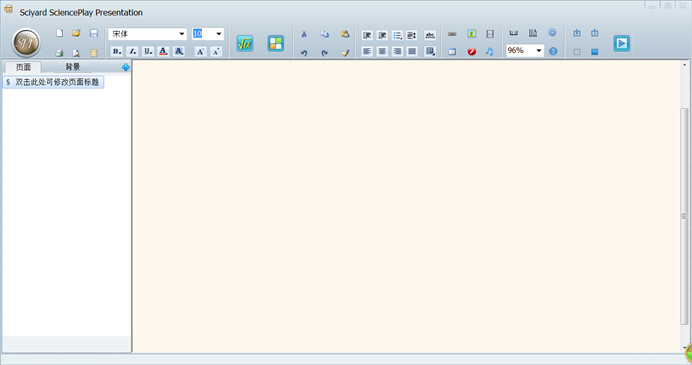Cut selection with scissors icon
The width and height of the screenshot is (692, 365).
coord(304,34)
